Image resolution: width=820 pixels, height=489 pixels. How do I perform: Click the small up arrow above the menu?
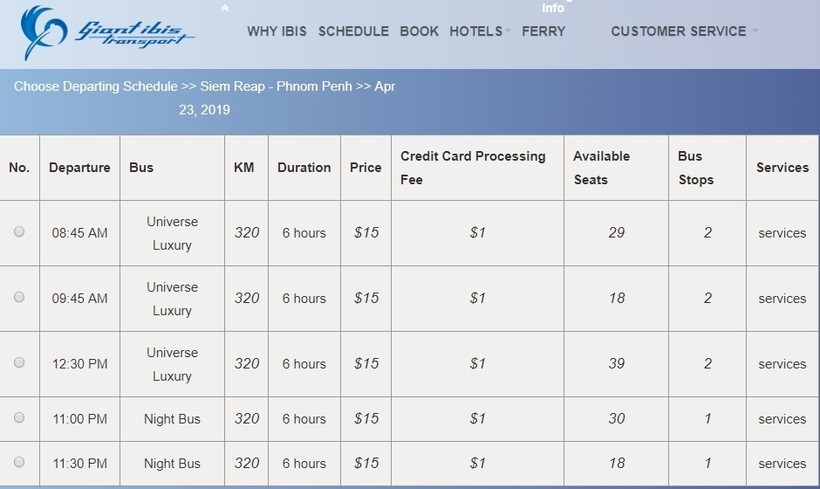(225, 8)
